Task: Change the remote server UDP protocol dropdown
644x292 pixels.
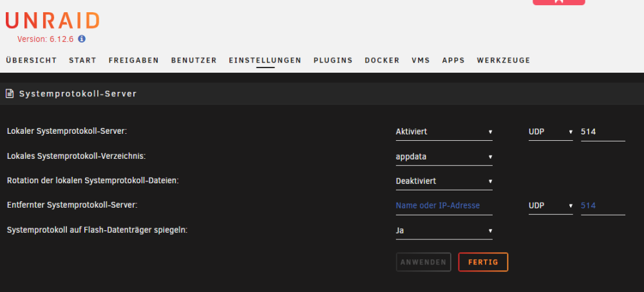Action: pyautogui.click(x=551, y=206)
